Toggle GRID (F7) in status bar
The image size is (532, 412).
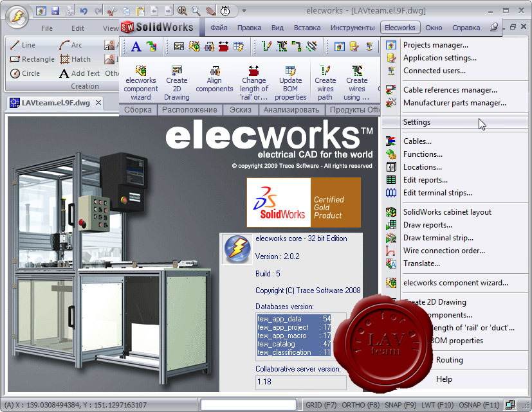321,405
